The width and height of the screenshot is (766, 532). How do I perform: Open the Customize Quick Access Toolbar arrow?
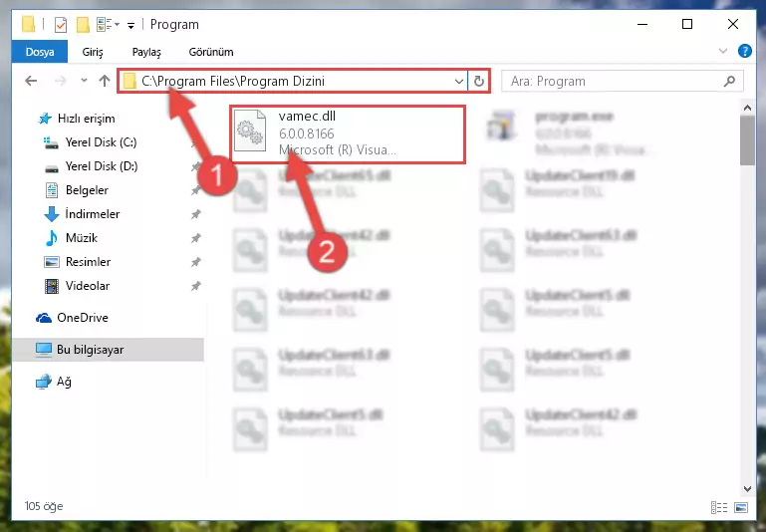[x=130, y=25]
